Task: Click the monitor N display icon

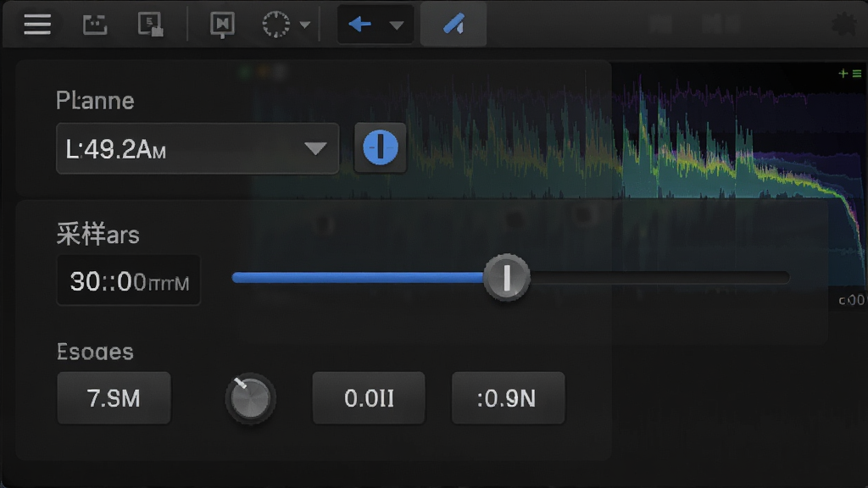Action: point(222,25)
